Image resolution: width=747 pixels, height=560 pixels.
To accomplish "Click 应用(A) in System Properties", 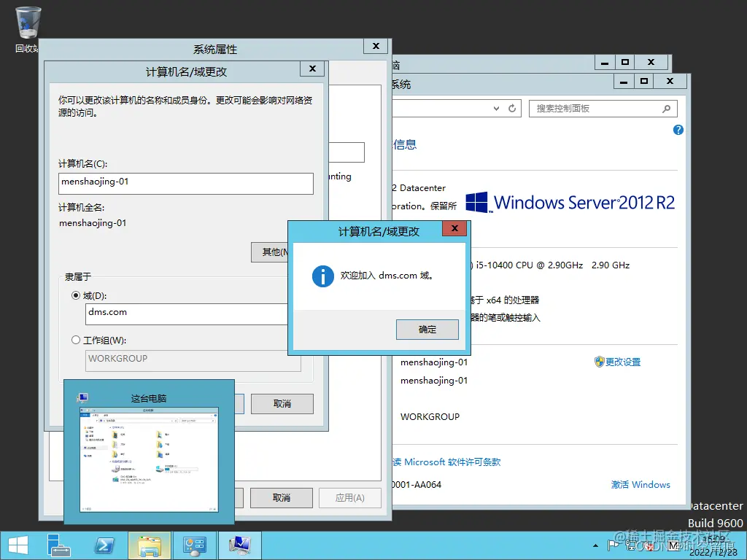I will (349, 497).
